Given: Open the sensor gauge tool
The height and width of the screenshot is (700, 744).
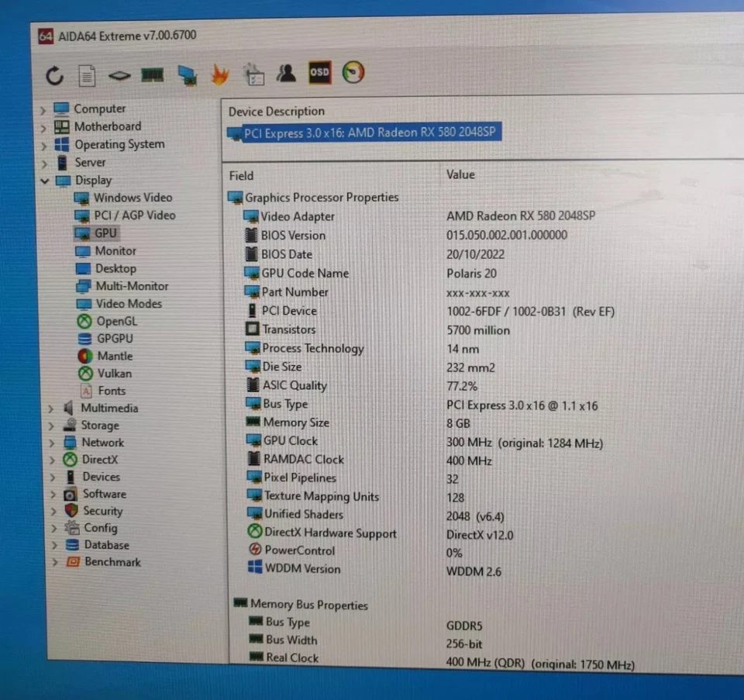Looking at the screenshot, I should (353, 72).
